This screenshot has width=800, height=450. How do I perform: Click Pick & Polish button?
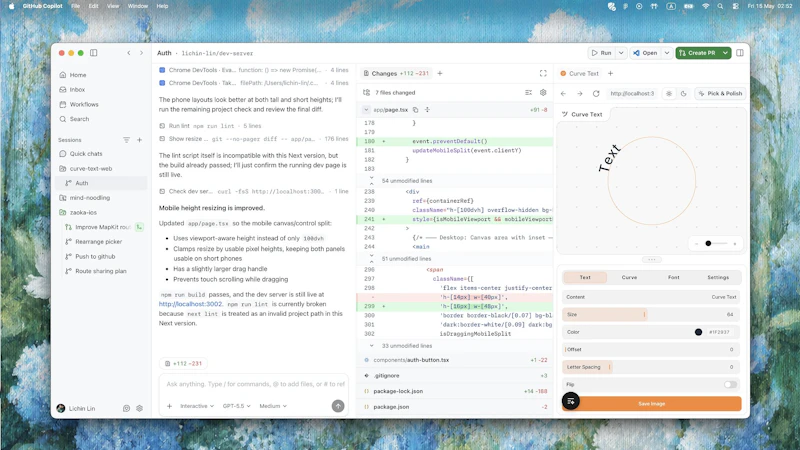click(x=720, y=93)
